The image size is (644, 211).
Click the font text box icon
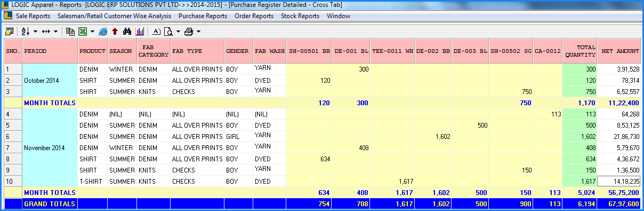point(156,32)
